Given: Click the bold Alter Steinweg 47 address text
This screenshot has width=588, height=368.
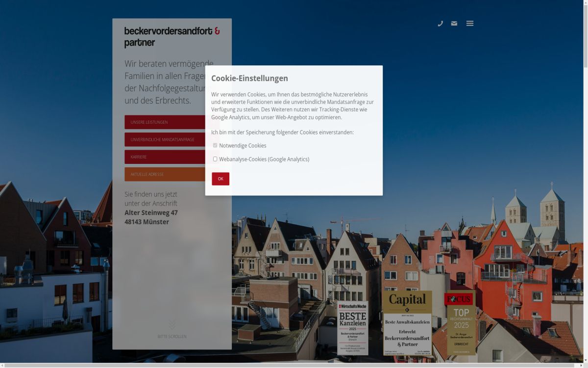Looking at the screenshot, I should click(151, 212).
